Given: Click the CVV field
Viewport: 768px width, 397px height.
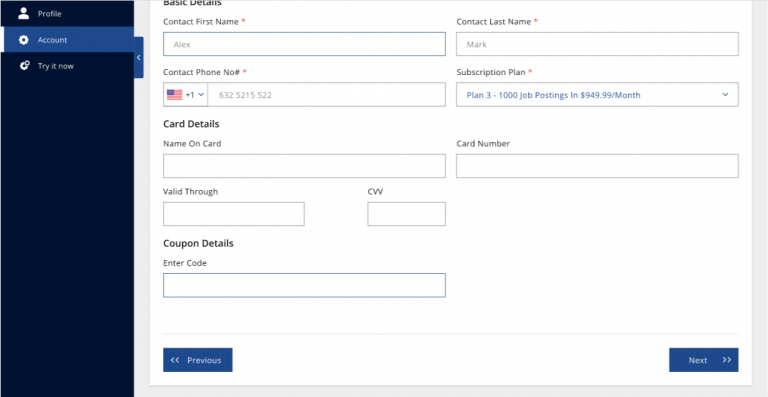Looking at the screenshot, I should [x=407, y=214].
